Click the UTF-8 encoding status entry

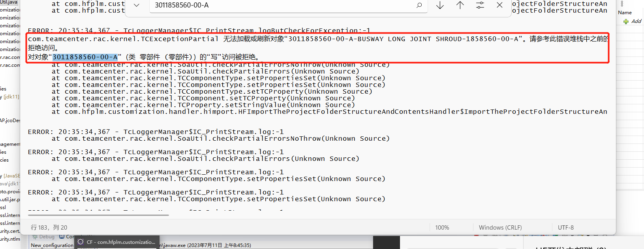click(566, 228)
